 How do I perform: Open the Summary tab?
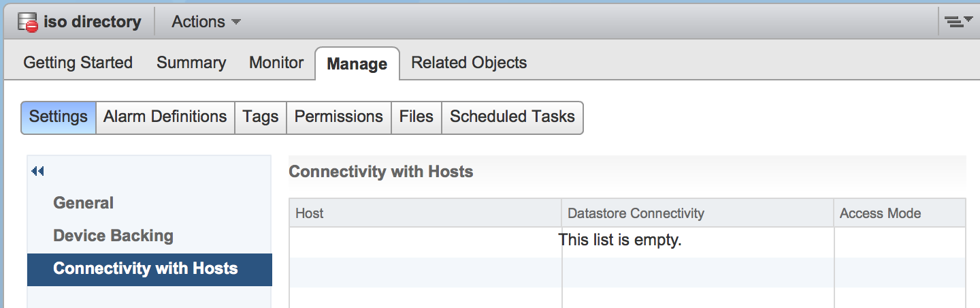(191, 63)
